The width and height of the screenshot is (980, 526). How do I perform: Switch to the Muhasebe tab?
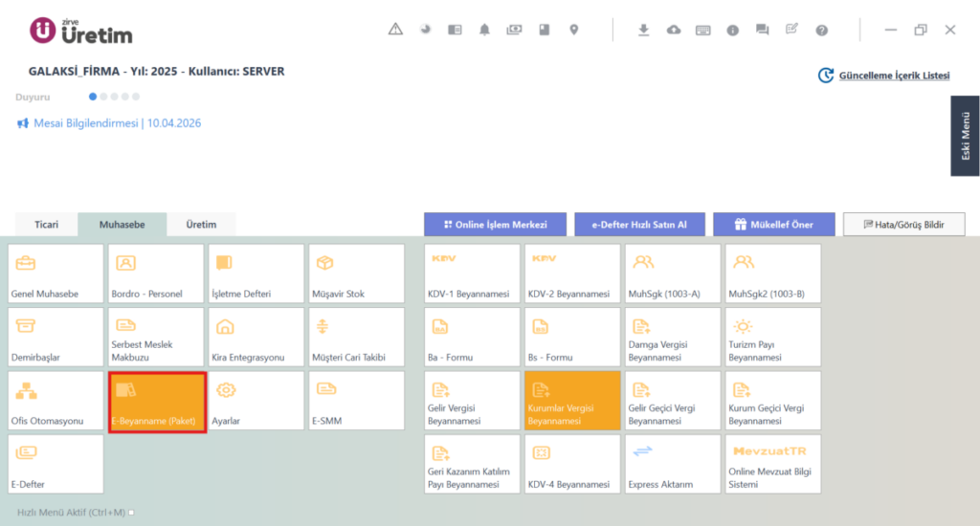click(x=122, y=225)
